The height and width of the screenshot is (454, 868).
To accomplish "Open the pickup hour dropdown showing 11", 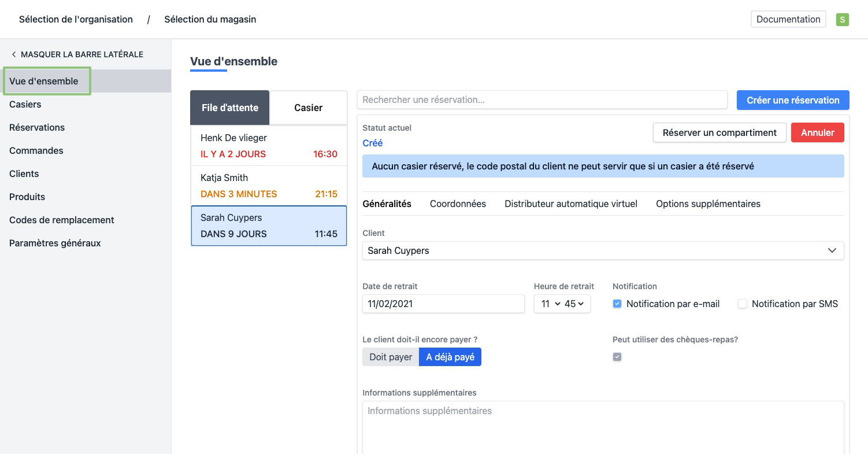I will (x=551, y=304).
